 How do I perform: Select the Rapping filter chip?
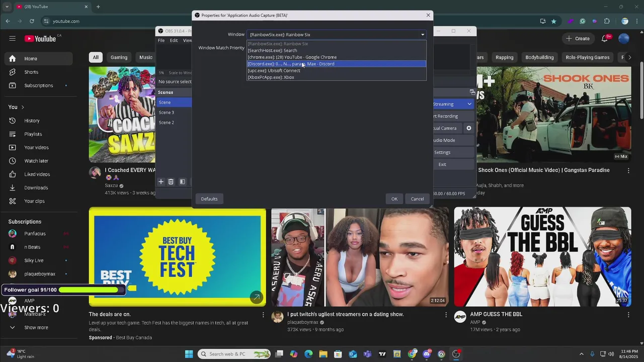pyautogui.click(x=504, y=57)
